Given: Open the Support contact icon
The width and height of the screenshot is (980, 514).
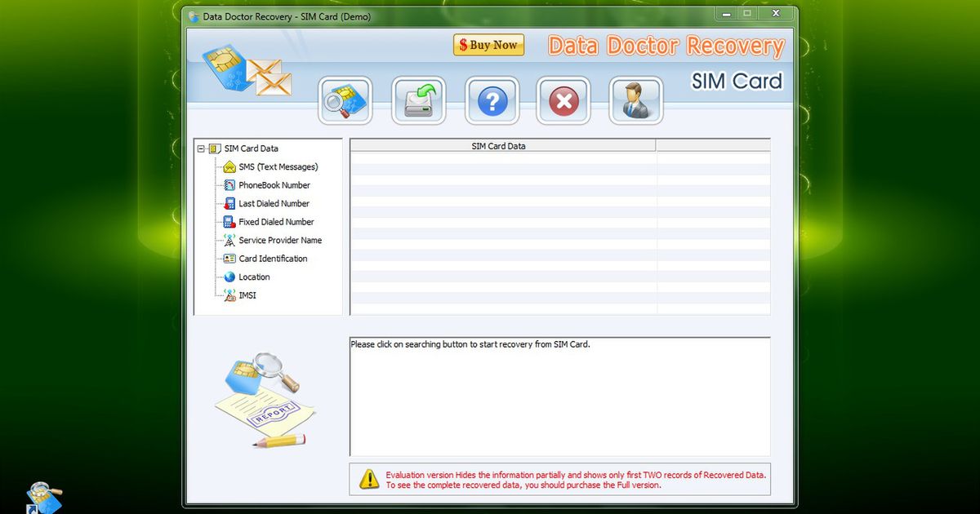Looking at the screenshot, I should [x=635, y=100].
